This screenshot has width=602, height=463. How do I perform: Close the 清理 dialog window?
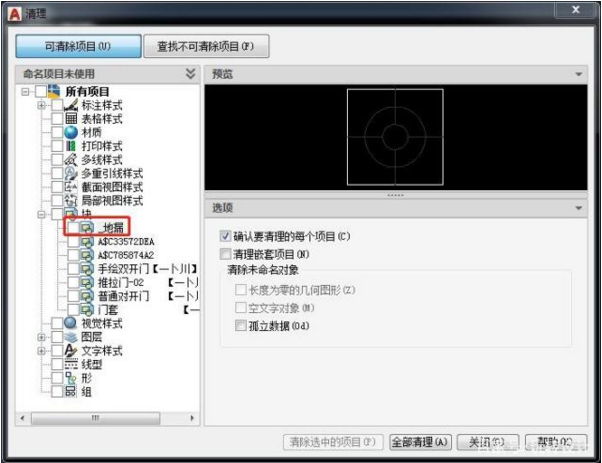tap(576, 10)
